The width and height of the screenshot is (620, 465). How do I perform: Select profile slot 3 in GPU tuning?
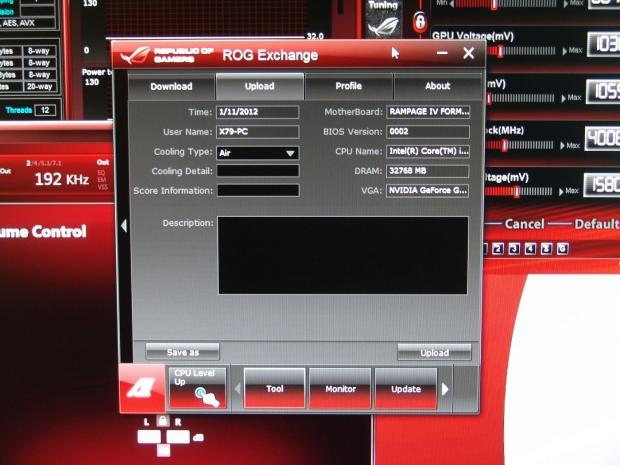click(x=514, y=249)
